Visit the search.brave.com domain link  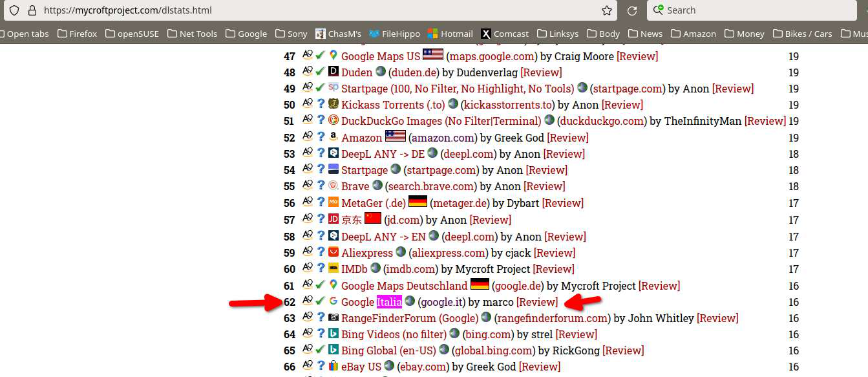coord(430,186)
